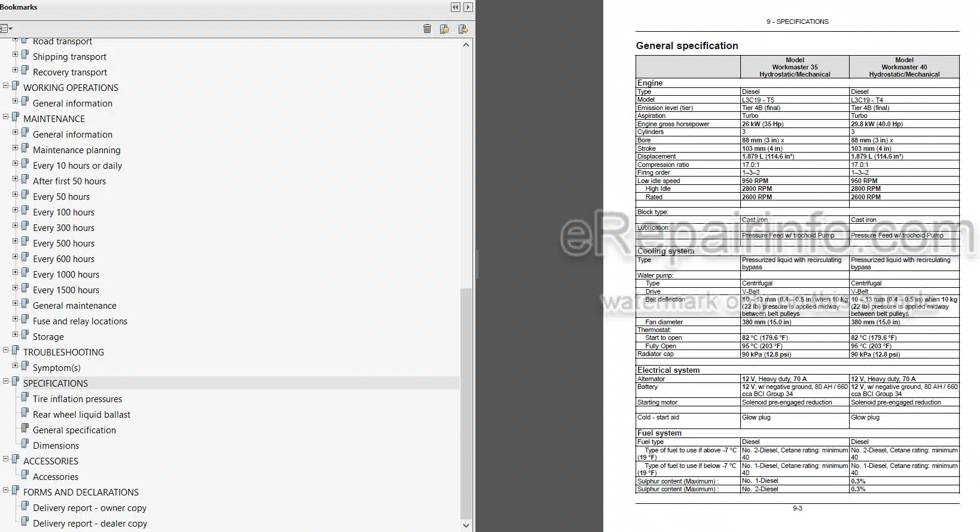Image resolution: width=980 pixels, height=532 pixels.
Task: Delete the selected bookmark with trash icon
Action: click(x=427, y=29)
